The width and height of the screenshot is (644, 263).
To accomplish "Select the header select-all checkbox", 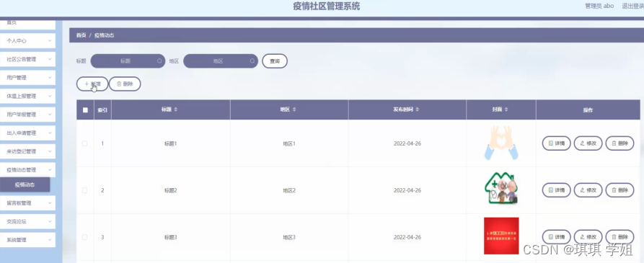I will [x=85, y=110].
